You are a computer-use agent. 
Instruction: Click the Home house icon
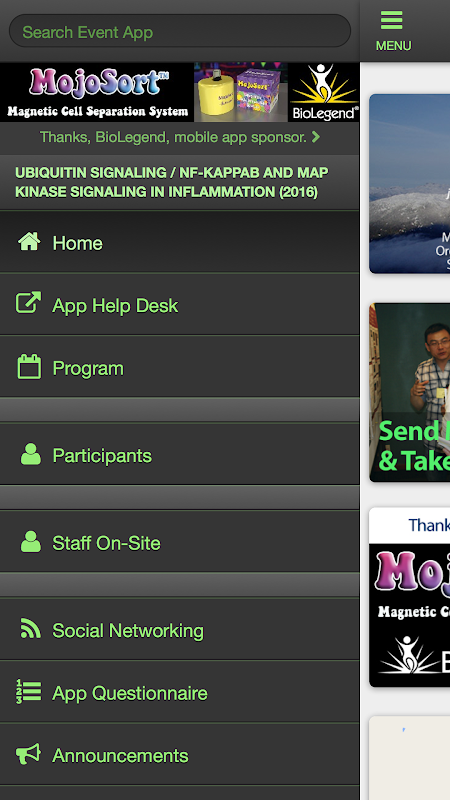point(29,242)
